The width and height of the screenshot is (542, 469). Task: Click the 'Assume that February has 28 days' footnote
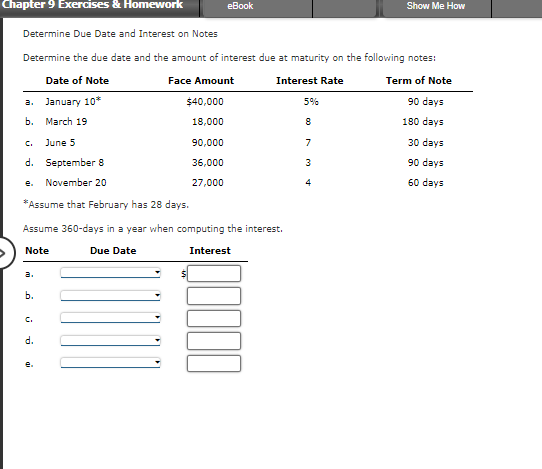pos(106,205)
